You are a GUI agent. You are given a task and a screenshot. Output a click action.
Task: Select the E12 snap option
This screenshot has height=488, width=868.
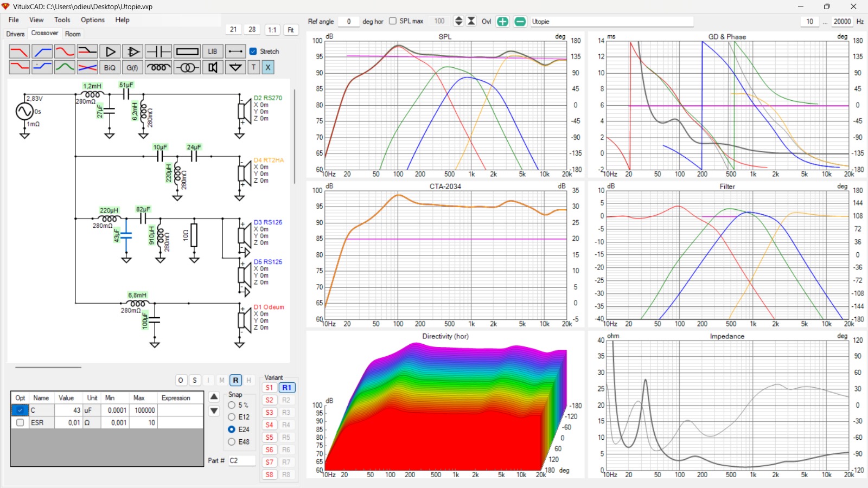pyautogui.click(x=232, y=417)
